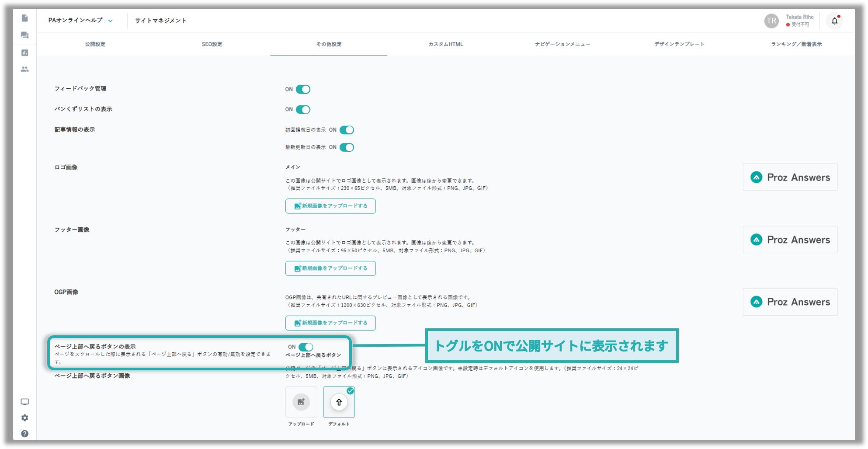Open the users group sidebar icon
This screenshot has height=449, width=868.
(x=25, y=69)
